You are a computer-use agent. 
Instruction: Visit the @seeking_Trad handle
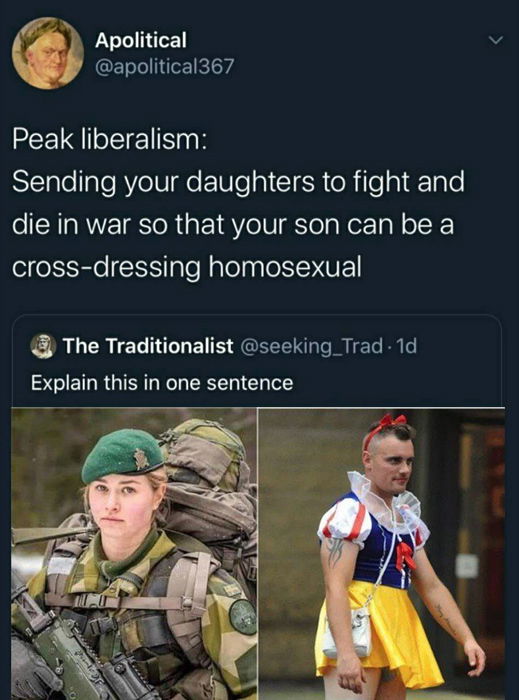pyautogui.click(x=311, y=346)
